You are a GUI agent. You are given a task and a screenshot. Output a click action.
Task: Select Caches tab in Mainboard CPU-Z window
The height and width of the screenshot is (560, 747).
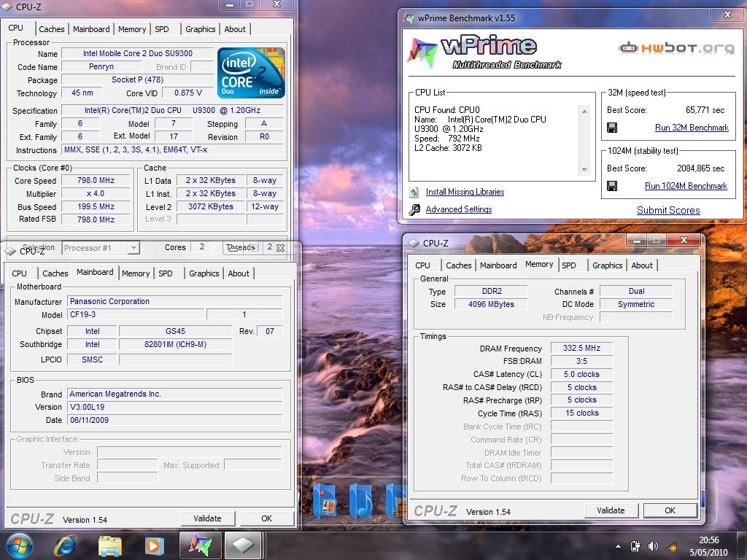click(x=55, y=273)
